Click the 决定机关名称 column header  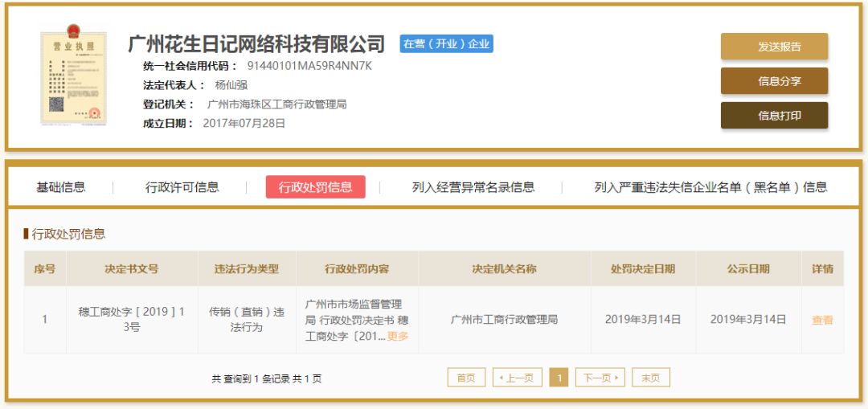click(x=504, y=268)
